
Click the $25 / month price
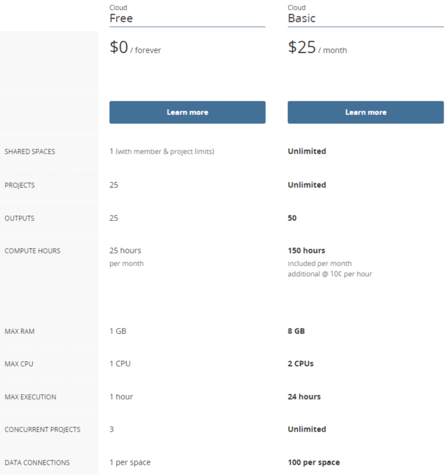[317, 49]
